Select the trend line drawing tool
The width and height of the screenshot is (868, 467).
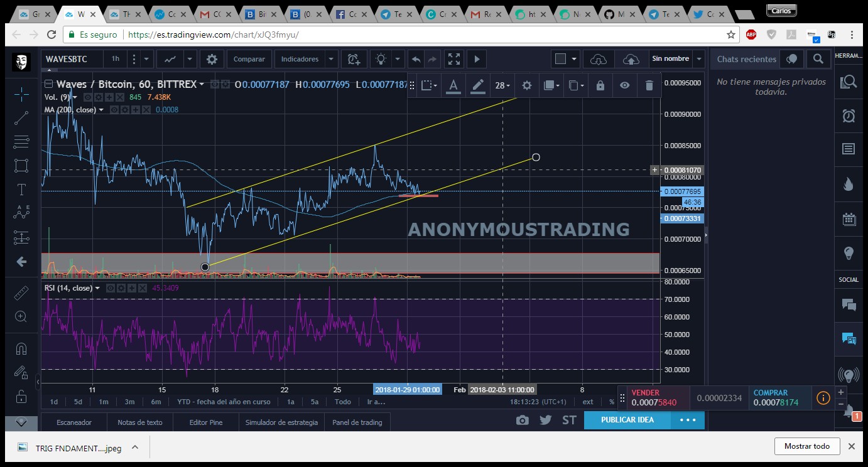(21, 118)
